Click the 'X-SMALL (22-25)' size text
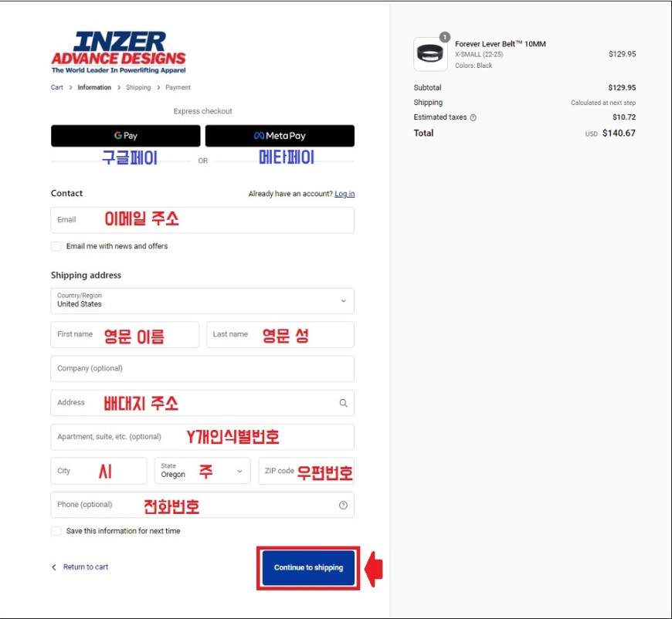Screen dimensions: 672x619 [479, 54]
